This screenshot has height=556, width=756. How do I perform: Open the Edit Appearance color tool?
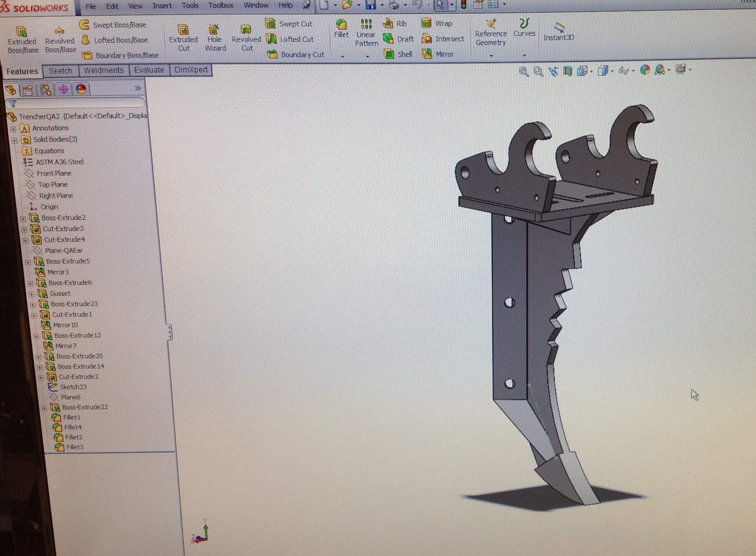[645, 70]
